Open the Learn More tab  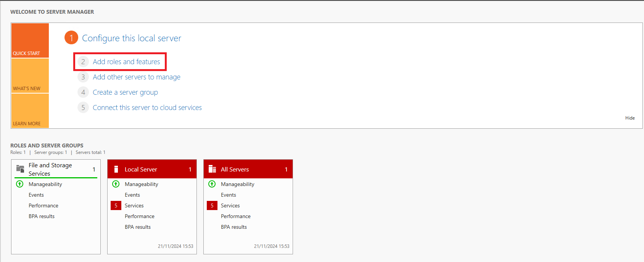coord(30,111)
